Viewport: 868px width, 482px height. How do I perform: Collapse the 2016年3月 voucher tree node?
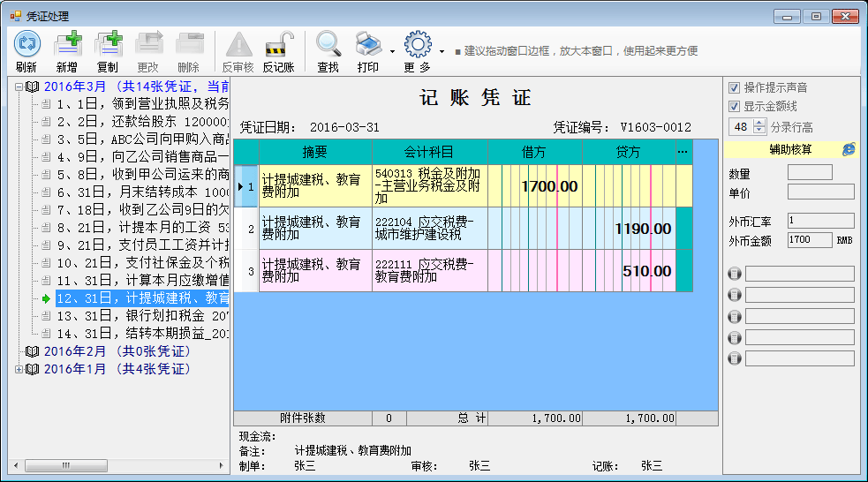(19, 87)
